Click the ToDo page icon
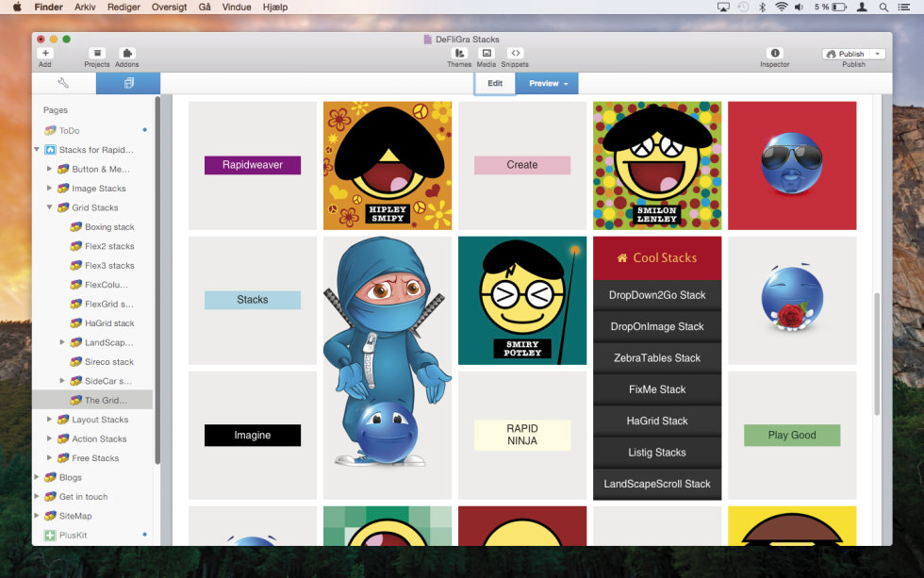This screenshot has height=578, width=924. pyautogui.click(x=50, y=130)
